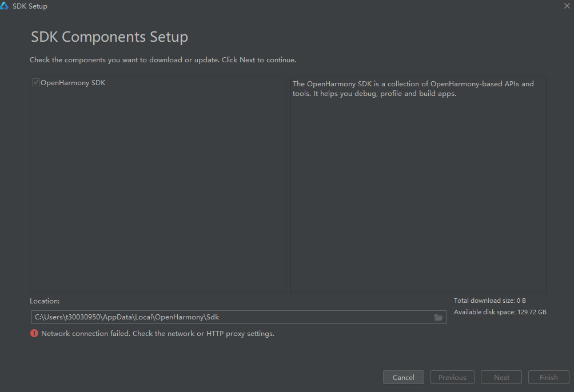Go back with the Previous button
The height and width of the screenshot is (392, 574).
452,377
